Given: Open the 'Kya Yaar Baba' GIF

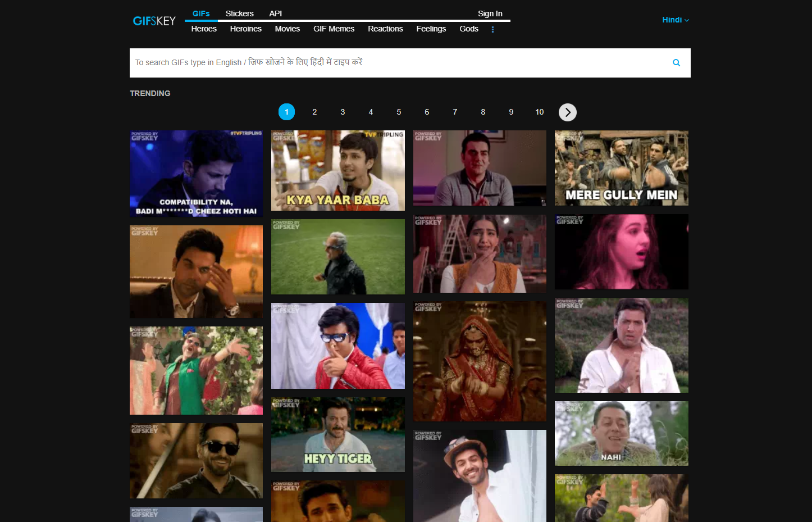Looking at the screenshot, I should [x=338, y=171].
